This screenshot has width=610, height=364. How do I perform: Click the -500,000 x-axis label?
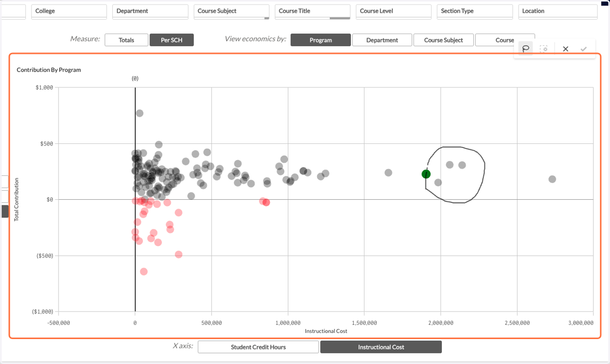click(x=58, y=322)
